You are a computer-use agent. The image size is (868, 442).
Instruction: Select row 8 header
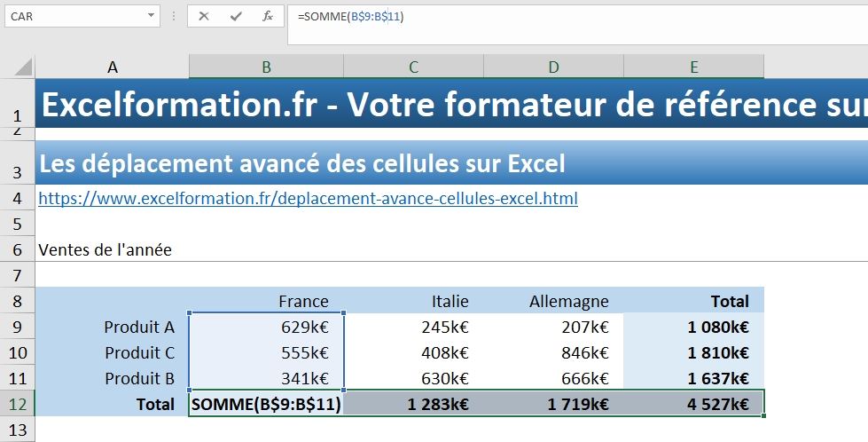(x=17, y=301)
